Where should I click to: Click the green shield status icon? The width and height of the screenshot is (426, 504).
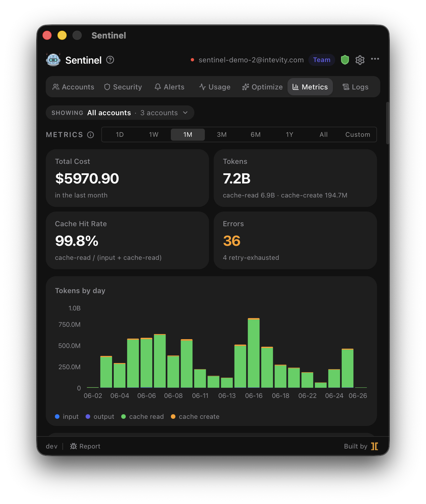[x=345, y=60]
